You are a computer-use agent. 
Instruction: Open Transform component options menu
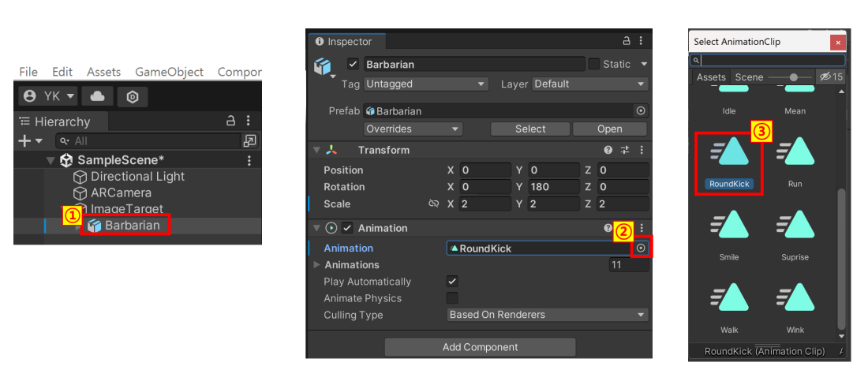point(642,150)
